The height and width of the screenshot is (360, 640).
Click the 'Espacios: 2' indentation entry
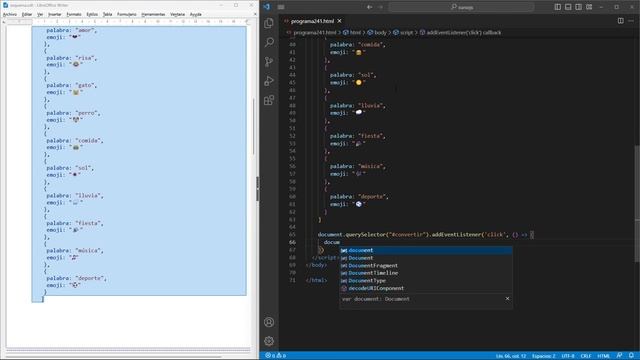(544, 356)
